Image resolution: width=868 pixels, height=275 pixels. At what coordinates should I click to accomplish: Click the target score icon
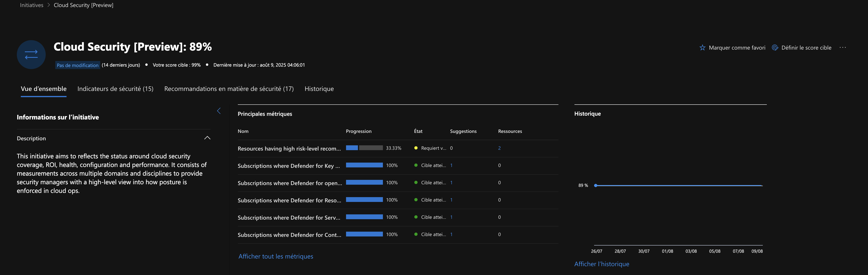point(775,48)
